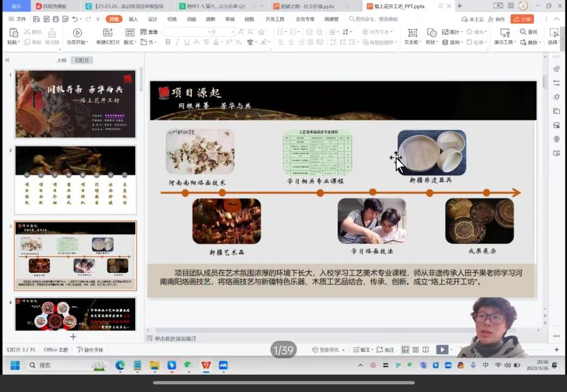Click the Missing Fonts status bar entry
Viewport: 567px width, 392px height.
[x=90, y=349]
